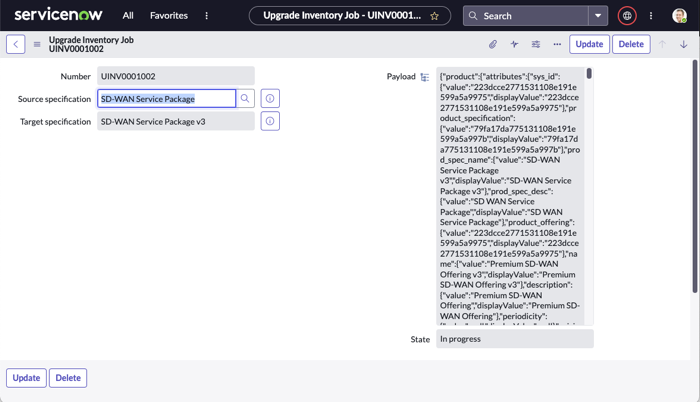Image resolution: width=700 pixels, height=402 pixels.
Task: Click the bottom Update button
Action: pos(26,378)
